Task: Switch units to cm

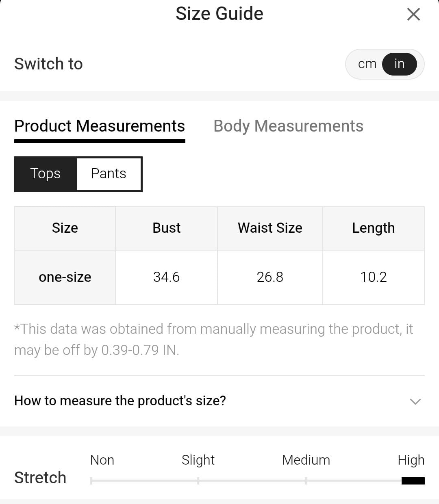Action: click(367, 64)
